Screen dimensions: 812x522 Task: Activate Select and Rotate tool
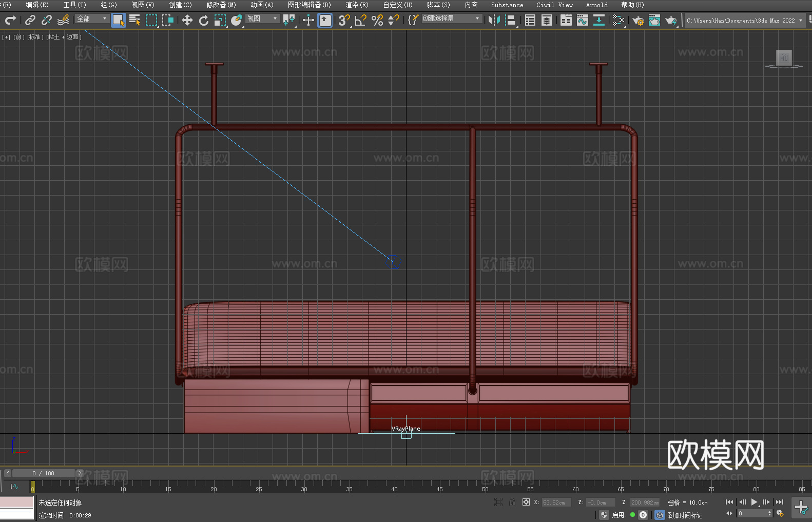pos(204,20)
